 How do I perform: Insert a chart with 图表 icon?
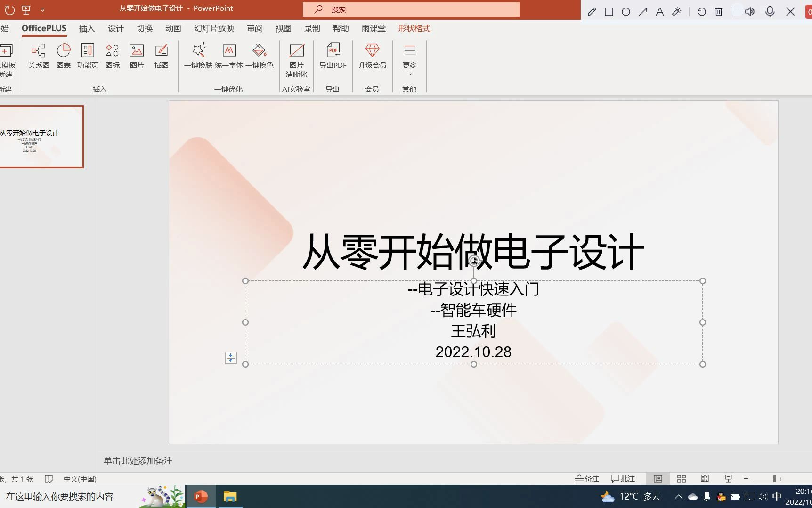64,56
